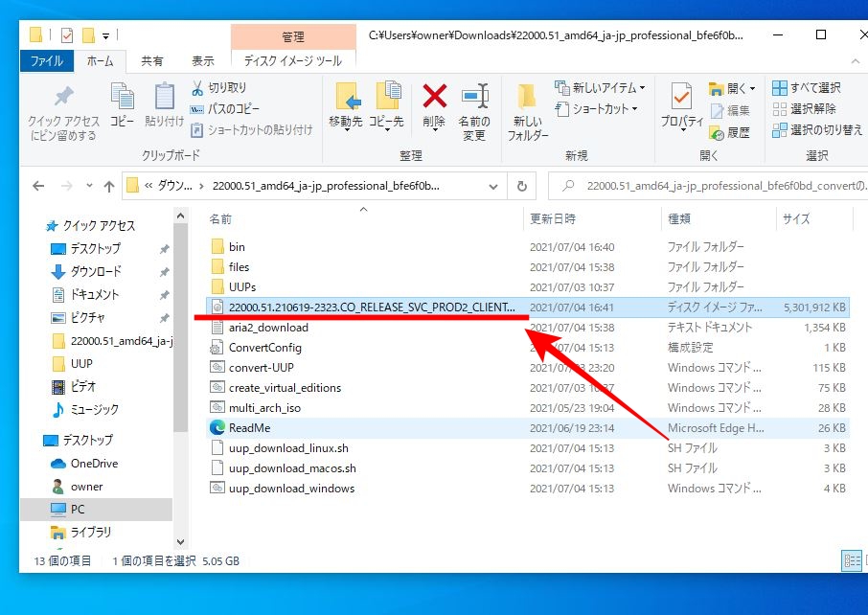Click Select none (選択解除)
The width and height of the screenshot is (868, 615).
tap(804, 108)
